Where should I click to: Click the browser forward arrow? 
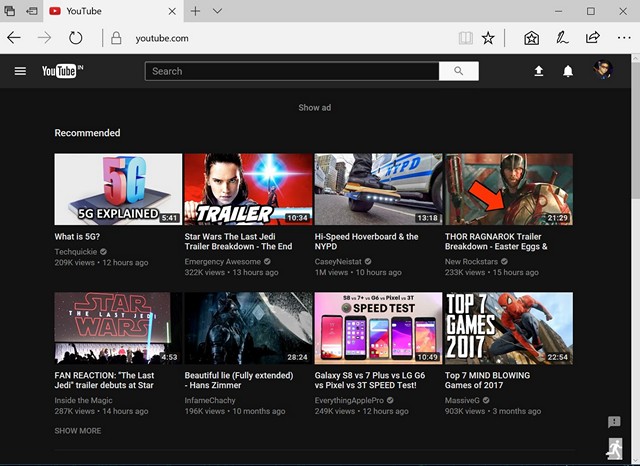(44, 38)
